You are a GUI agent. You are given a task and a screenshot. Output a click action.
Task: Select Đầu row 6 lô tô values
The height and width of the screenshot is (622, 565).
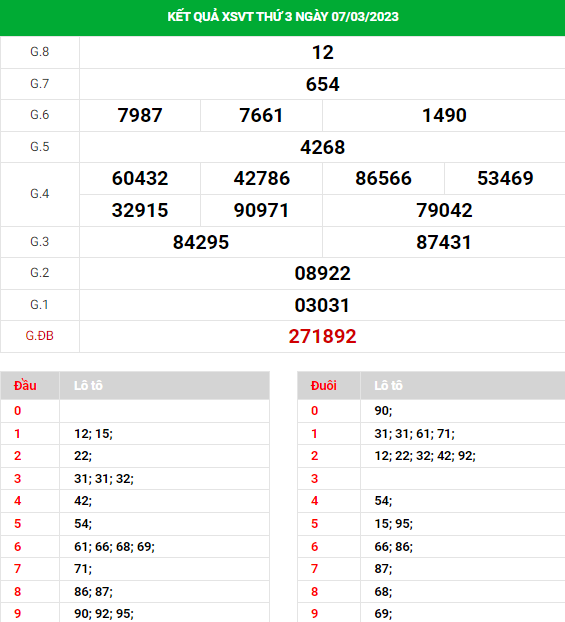[x=114, y=547]
